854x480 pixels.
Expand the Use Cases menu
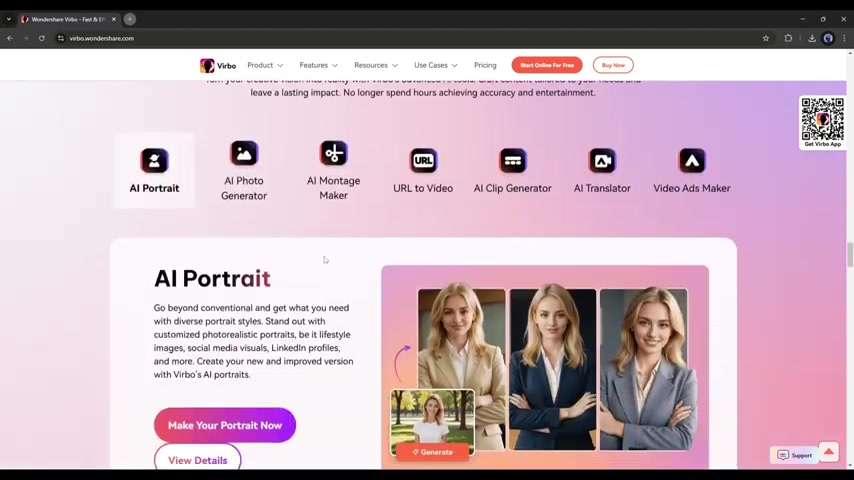click(436, 65)
